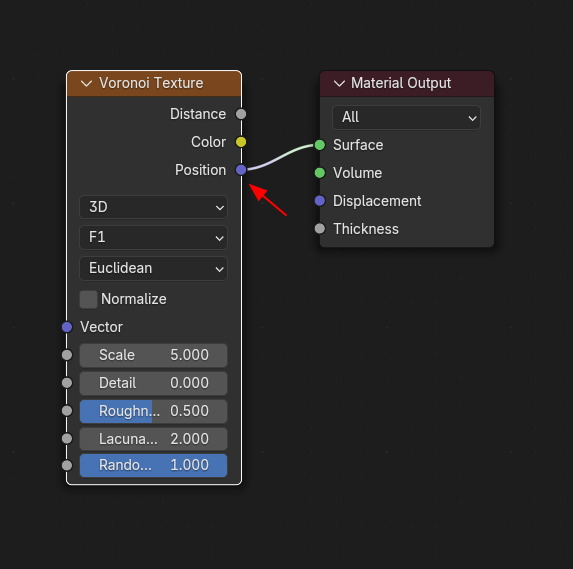This screenshot has height=569, width=573.
Task: Select the Material Output node title
Action: [x=401, y=83]
